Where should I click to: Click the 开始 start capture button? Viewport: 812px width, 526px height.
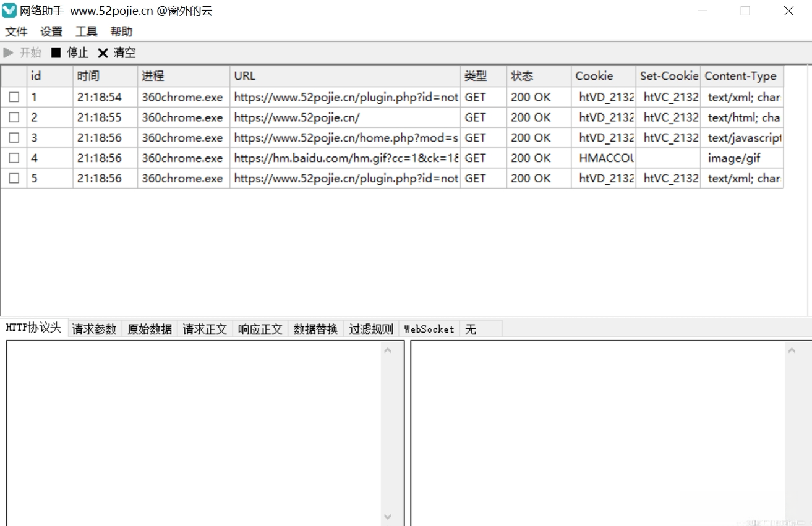[22, 53]
